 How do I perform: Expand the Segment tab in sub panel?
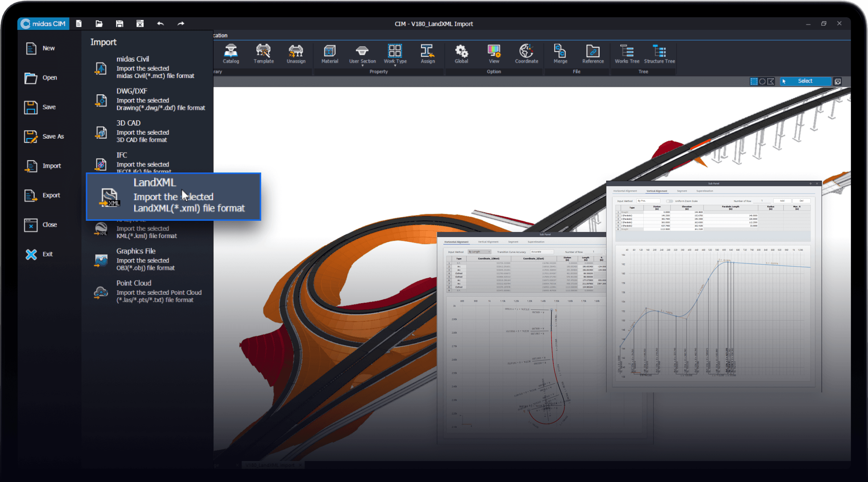[513, 242]
